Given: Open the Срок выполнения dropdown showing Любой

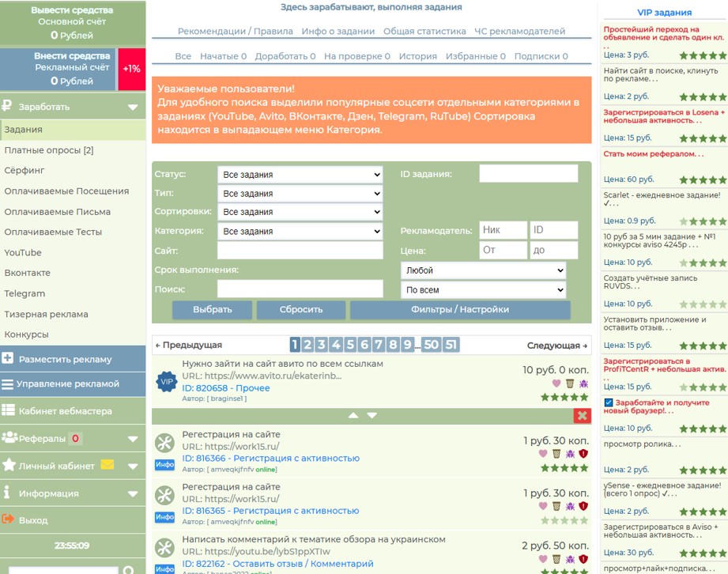Looking at the screenshot, I should click(483, 270).
